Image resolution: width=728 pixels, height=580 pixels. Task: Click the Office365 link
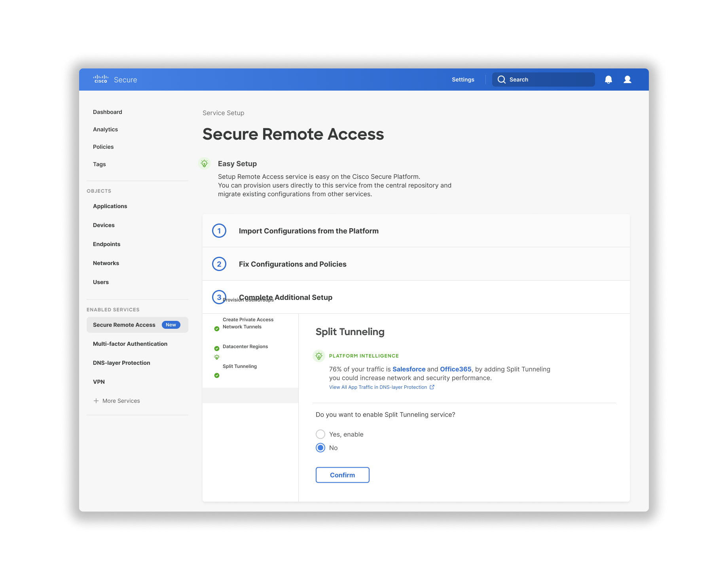coord(456,369)
